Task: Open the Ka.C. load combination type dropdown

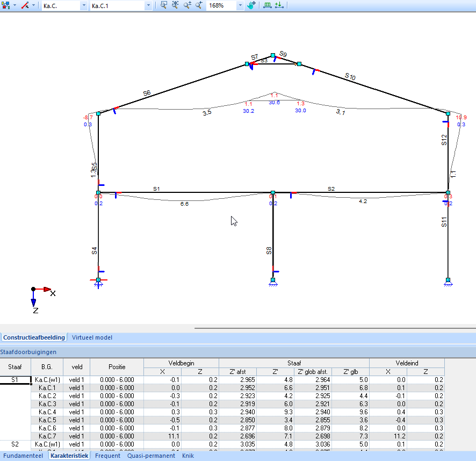Action: click(84, 5)
